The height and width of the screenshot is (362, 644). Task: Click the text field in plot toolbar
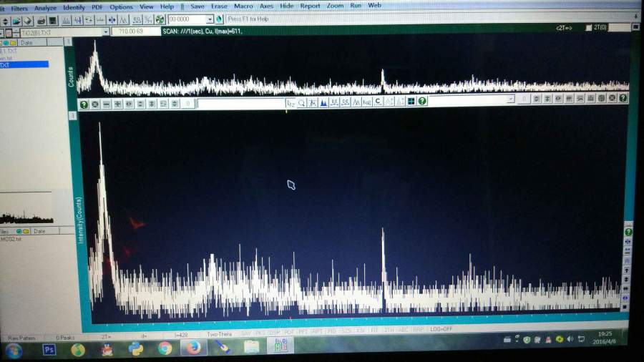click(240, 104)
